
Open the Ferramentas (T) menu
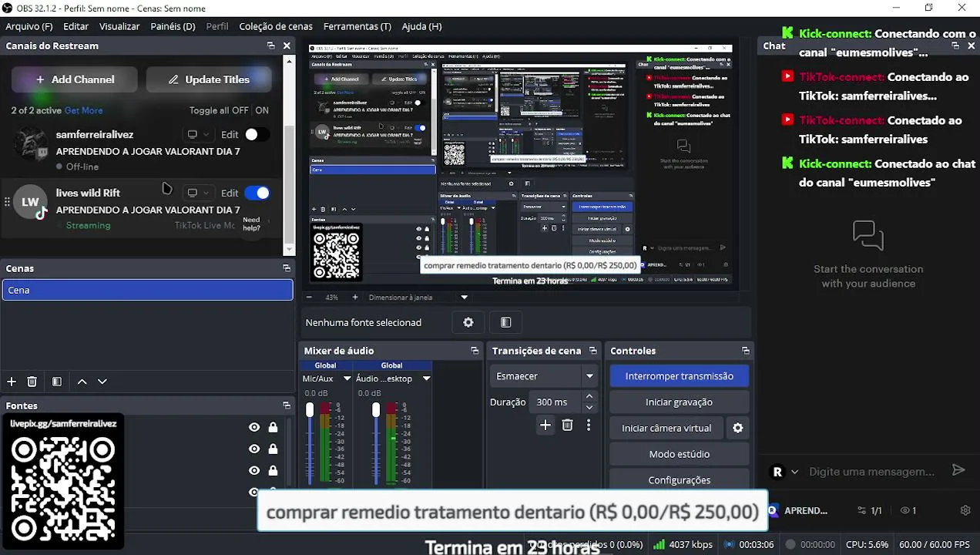coord(357,26)
